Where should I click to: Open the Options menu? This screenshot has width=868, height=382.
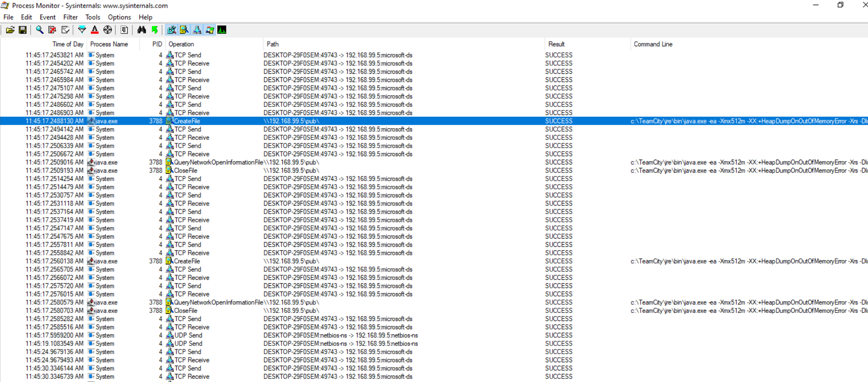(x=119, y=17)
